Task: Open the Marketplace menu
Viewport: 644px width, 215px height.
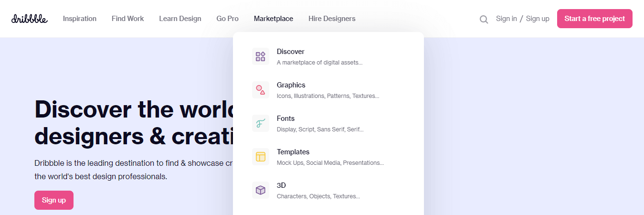Action: tap(274, 19)
